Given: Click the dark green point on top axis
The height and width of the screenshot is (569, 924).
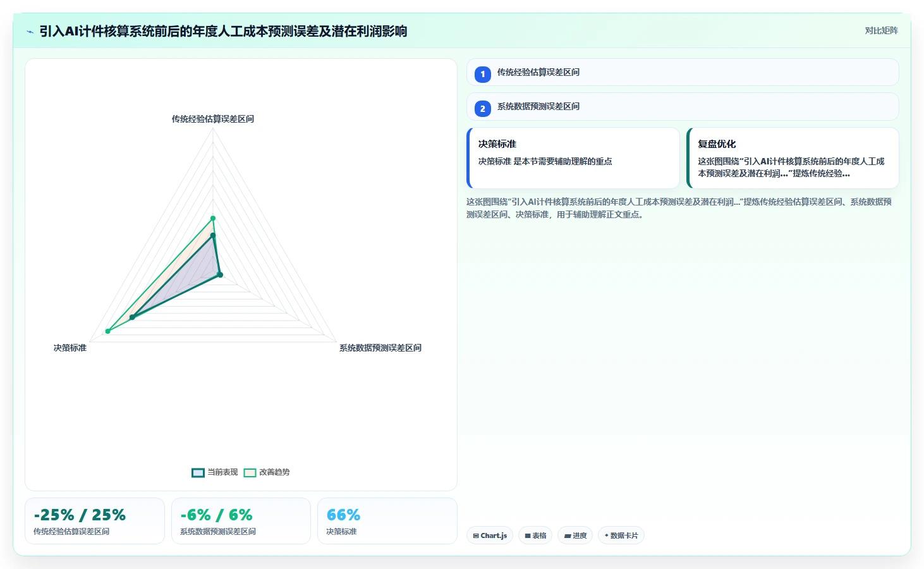Looking at the screenshot, I should click(213, 235).
